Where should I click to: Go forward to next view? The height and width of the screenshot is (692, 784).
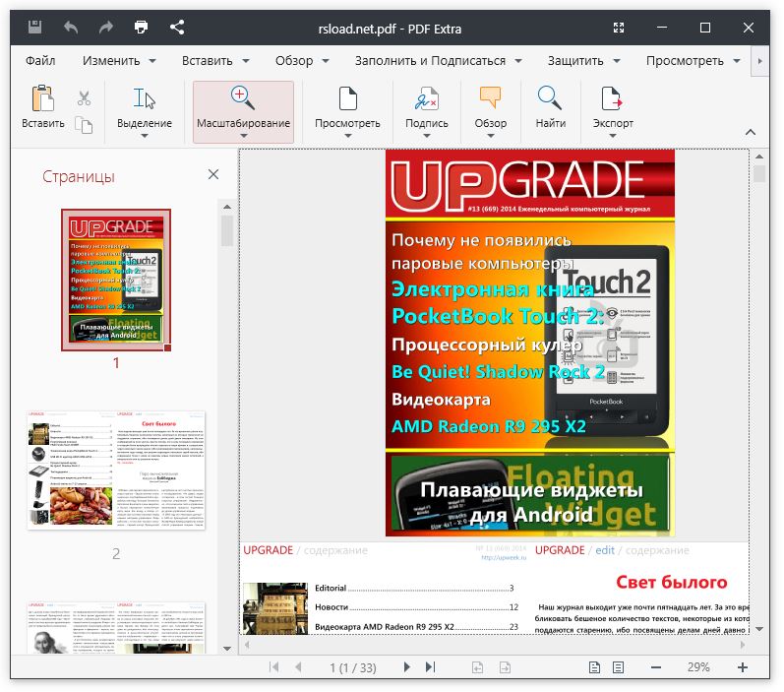pos(505,667)
